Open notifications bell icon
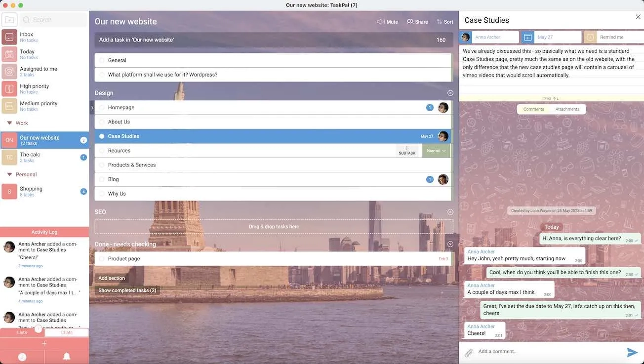Image resolution: width=644 pixels, height=364 pixels. coord(67,357)
